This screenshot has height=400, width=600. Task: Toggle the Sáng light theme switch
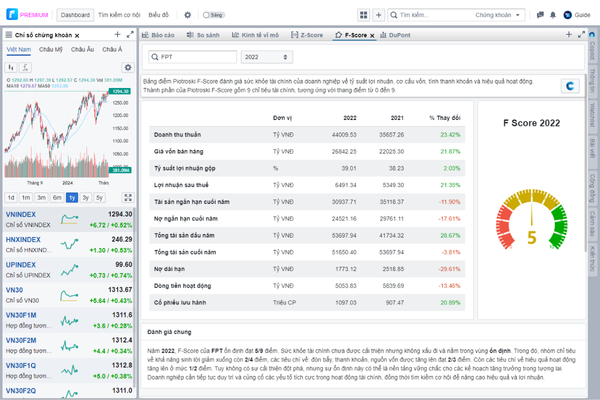click(214, 15)
